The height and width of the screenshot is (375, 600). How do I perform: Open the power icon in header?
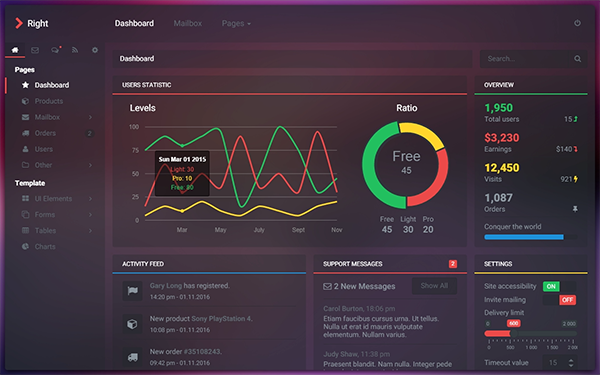coord(577,23)
